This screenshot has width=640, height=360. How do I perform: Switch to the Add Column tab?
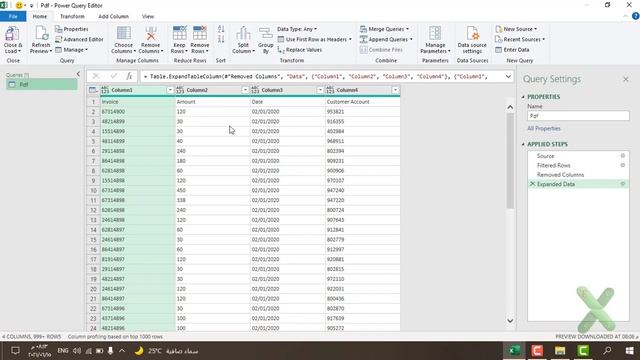click(x=113, y=16)
